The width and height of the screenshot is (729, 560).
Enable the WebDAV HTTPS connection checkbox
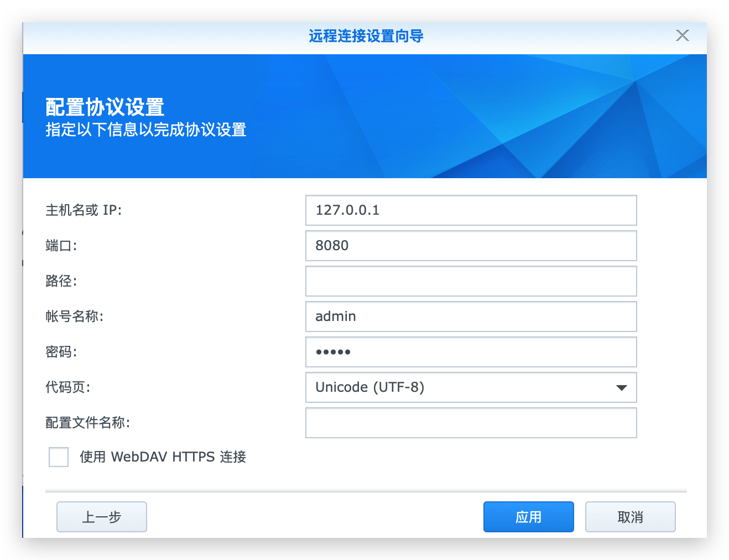pyautogui.click(x=59, y=457)
